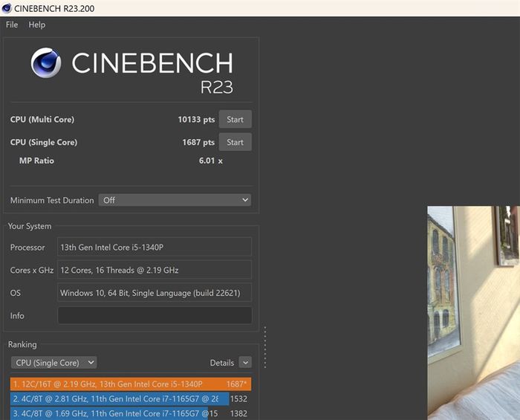Viewport: 520px width, 420px height.
Task: Click the Ranking heading
Action: [x=22, y=344]
